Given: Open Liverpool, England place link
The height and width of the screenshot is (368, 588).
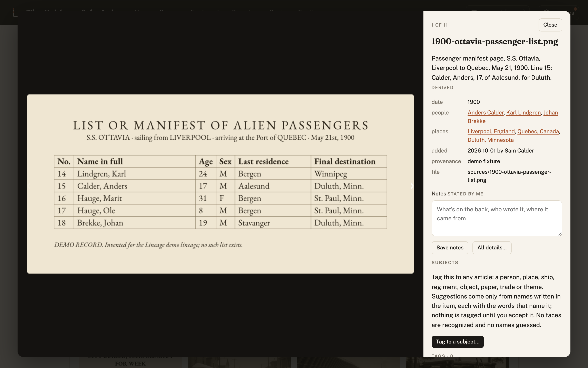Looking at the screenshot, I should click(x=491, y=131).
